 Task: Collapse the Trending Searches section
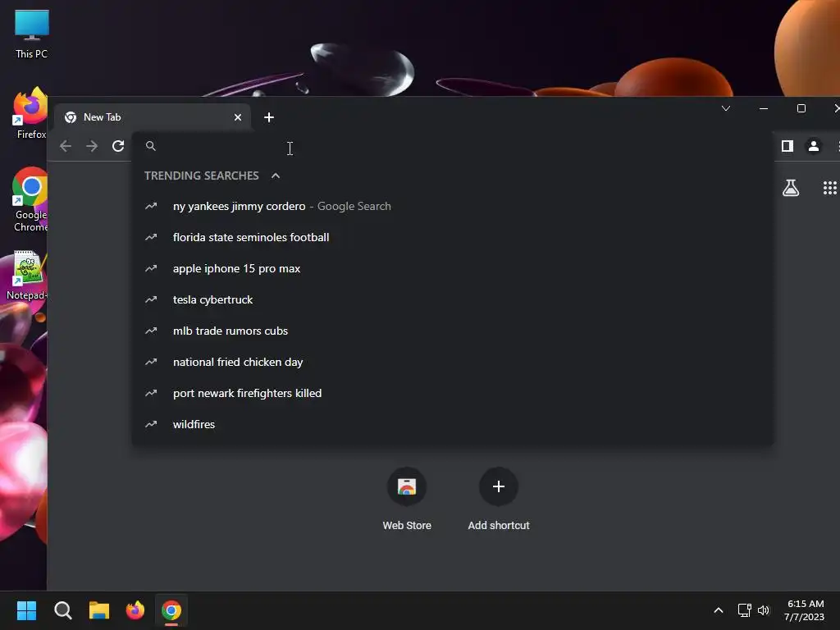[x=276, y=176]
